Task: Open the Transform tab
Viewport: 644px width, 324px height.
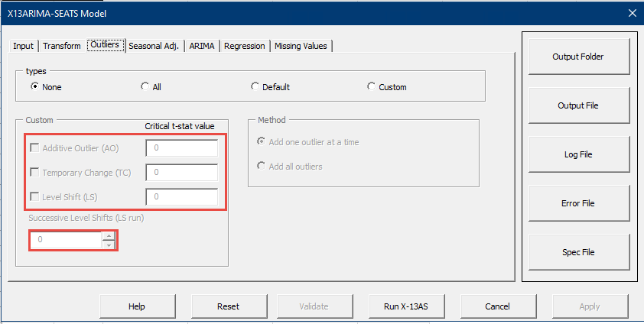Action: (x=62, y=46)
